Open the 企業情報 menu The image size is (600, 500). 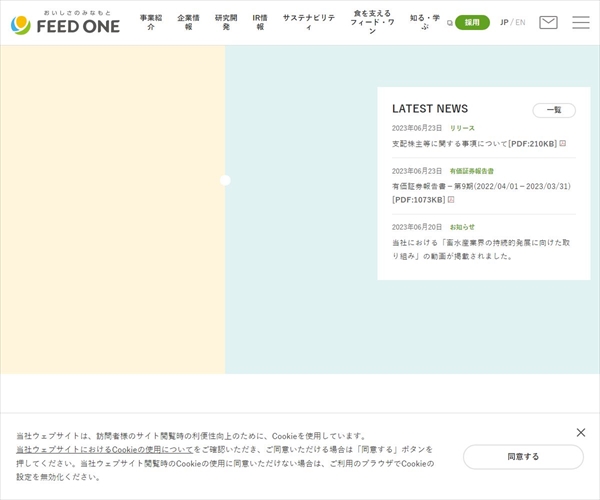(x=188, y=22)
